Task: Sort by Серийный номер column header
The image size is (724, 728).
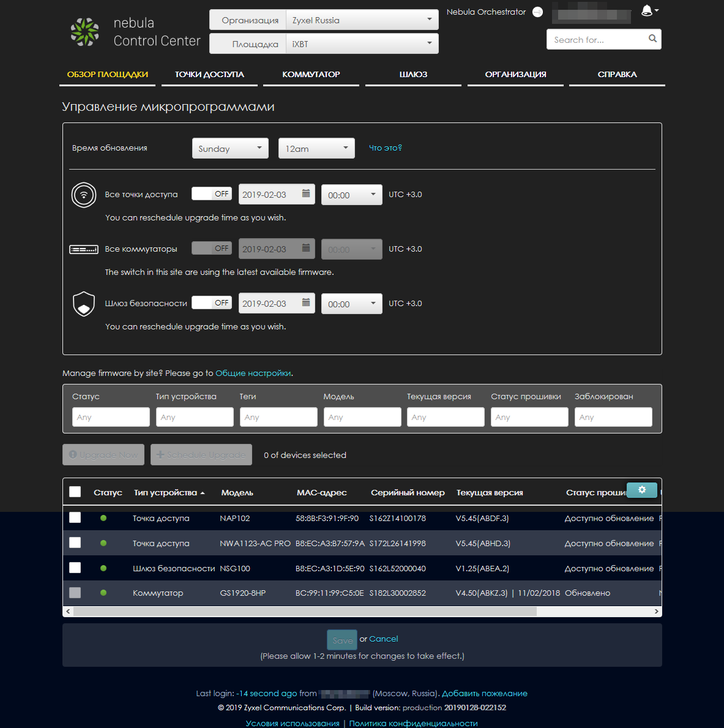Action: click(408, 493)
